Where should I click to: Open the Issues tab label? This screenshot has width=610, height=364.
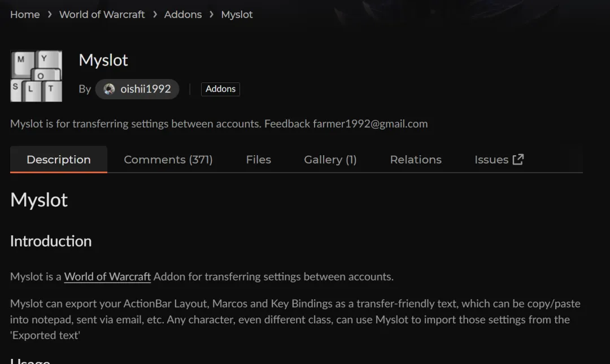click(x=491, y=160)
